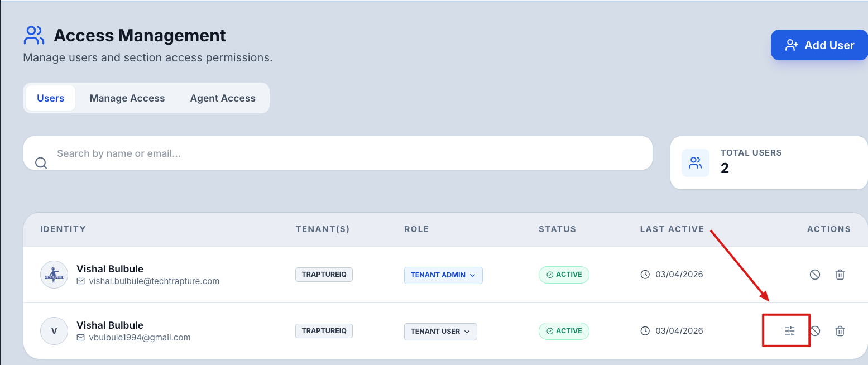Click the ACTIVE status badge on the admin row
Image resolution: width=868 pixels, height=365 pixels.
564,274
